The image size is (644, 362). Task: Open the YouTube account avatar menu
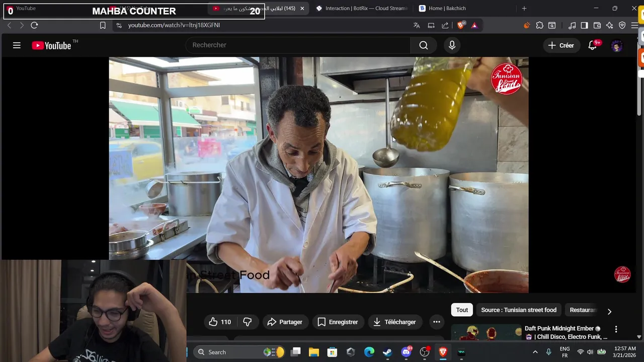click(617, 46)
